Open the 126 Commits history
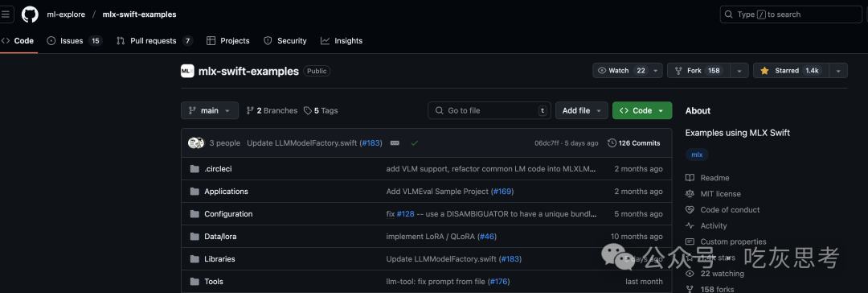 pos(634,142)
